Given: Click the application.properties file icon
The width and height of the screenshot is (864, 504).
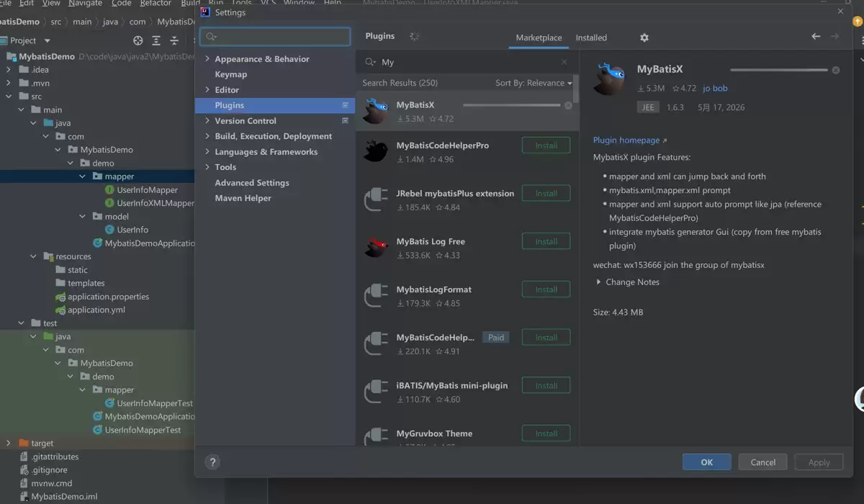Looking at the screenshot, I should [x=61, y=297].
